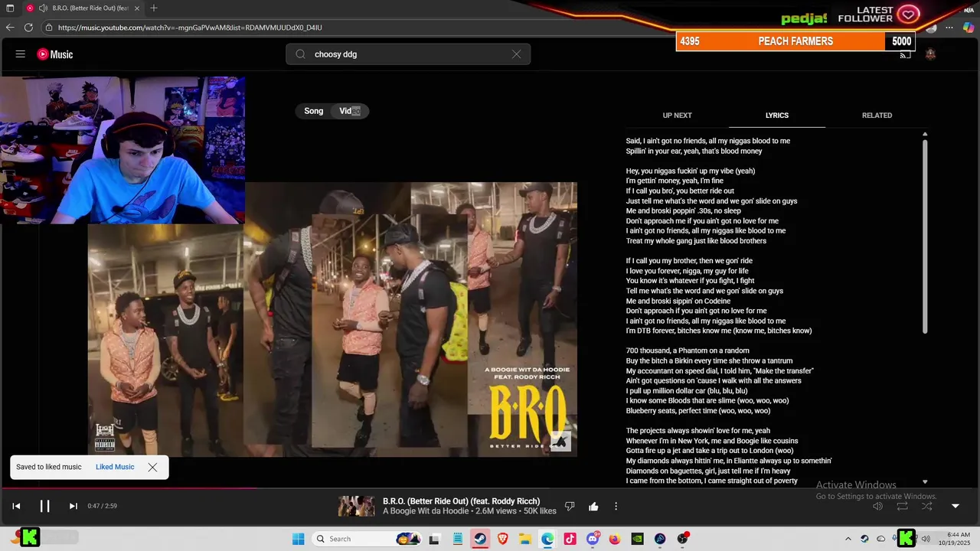
Task: Open the YouTube Music hamburger guide menu
Action: coord(21,54)
